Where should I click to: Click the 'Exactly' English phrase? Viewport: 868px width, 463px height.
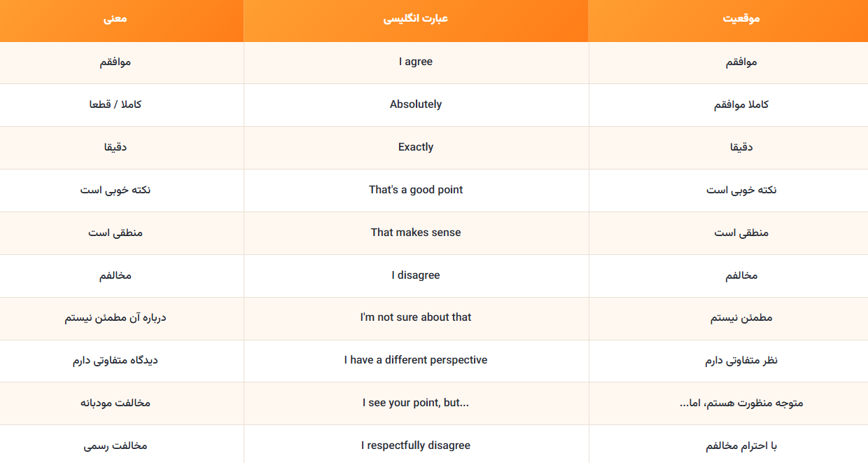click(x=416, y=147)
